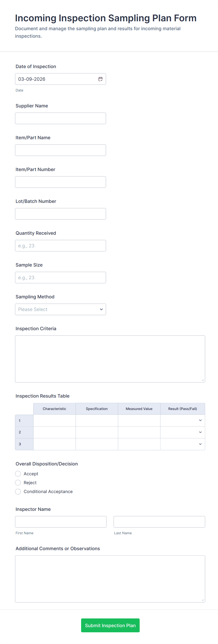Click the Item/Part Number field
This screenshot has width=218, height=644.
point(60,182)
